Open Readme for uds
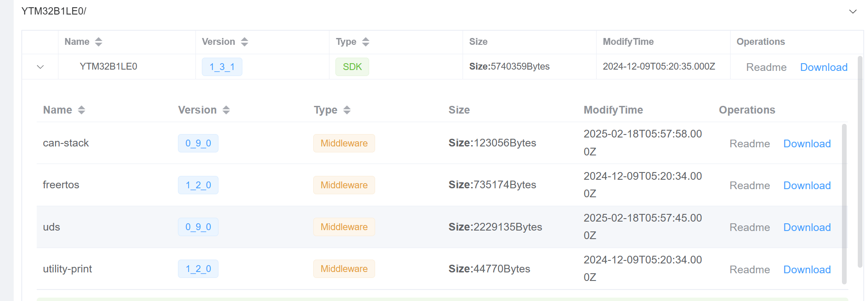The height and width of the screenshot is (301, 868). (750, 228)
